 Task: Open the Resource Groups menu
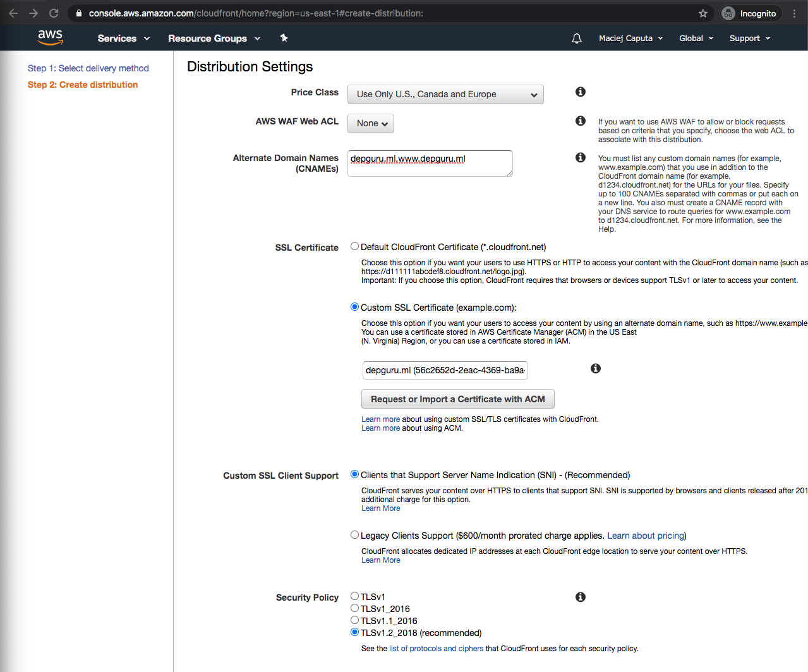pyautogui.click(x=214, y=39)
